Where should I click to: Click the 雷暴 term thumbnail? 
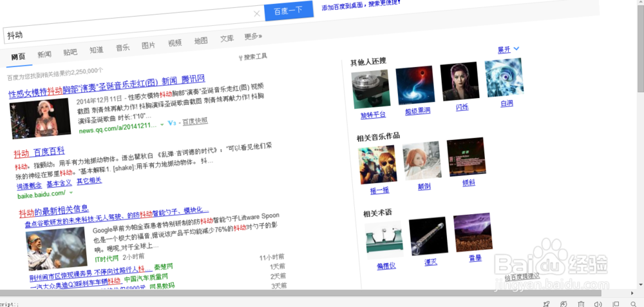point(473,232)
